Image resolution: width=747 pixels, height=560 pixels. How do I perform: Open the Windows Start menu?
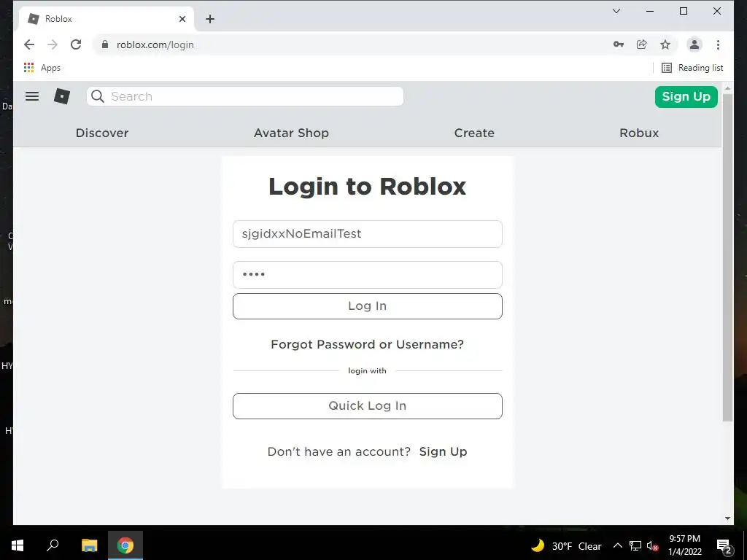[18, 545]
